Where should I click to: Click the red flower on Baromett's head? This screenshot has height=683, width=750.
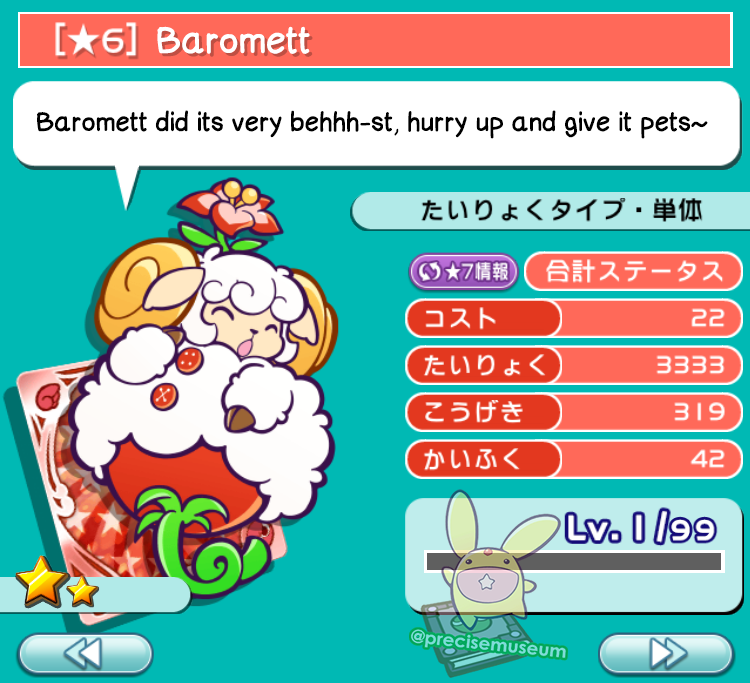click(231, 207)
